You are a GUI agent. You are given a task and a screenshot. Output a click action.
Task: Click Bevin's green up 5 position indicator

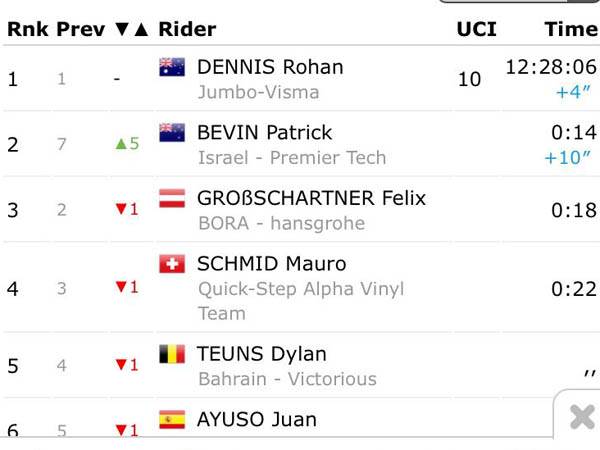point(126,144)
